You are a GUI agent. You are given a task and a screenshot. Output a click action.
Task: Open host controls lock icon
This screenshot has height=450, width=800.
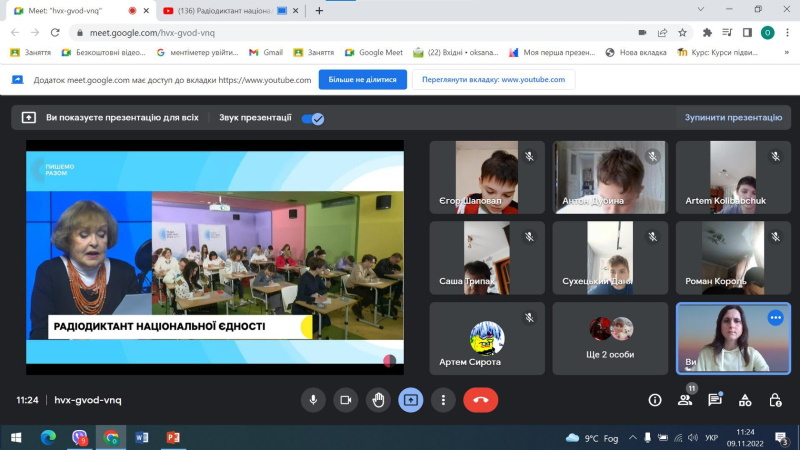coord(775,400)
